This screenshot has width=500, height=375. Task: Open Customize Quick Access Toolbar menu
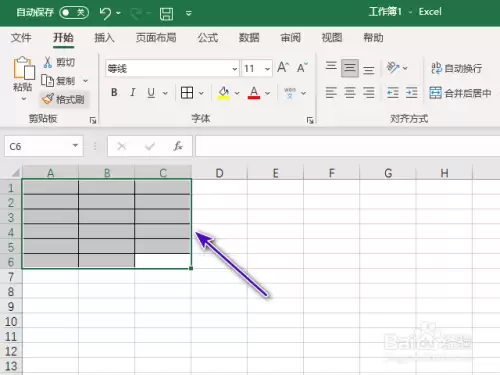tap(188, 14)
